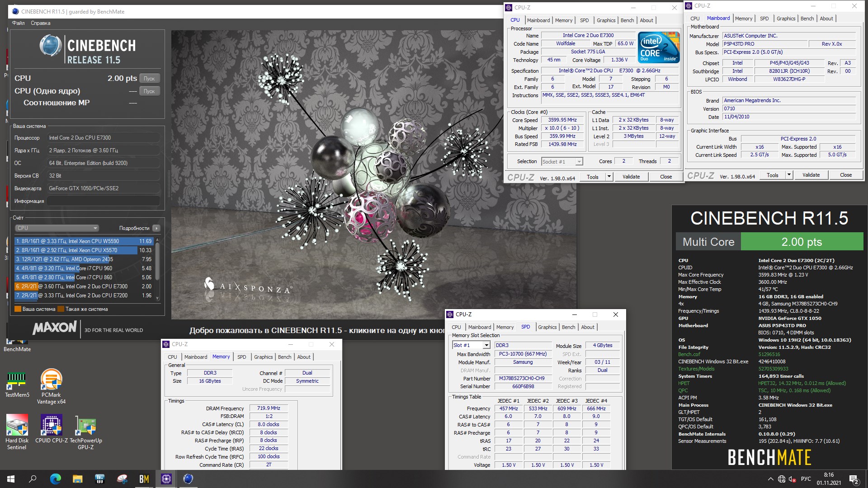Open Hard Disk Sentinel desktop icon
The height and width of the screenshot is (488, 868).
(x=17, y=432)
